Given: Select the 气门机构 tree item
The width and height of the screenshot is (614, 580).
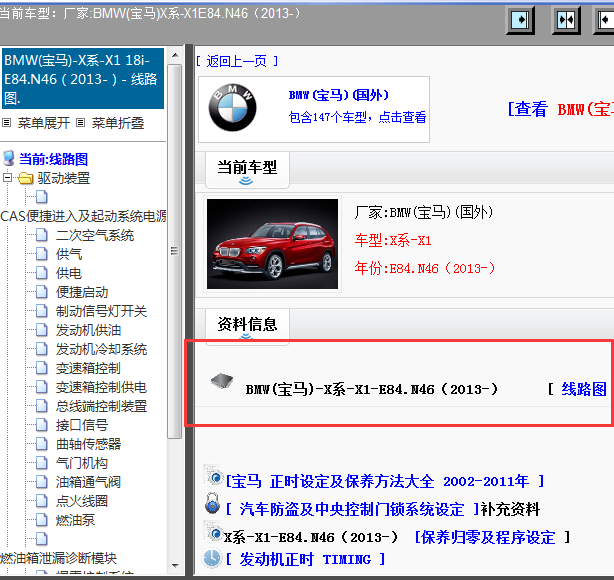Looking at the screenshot, I should (81, 463).
